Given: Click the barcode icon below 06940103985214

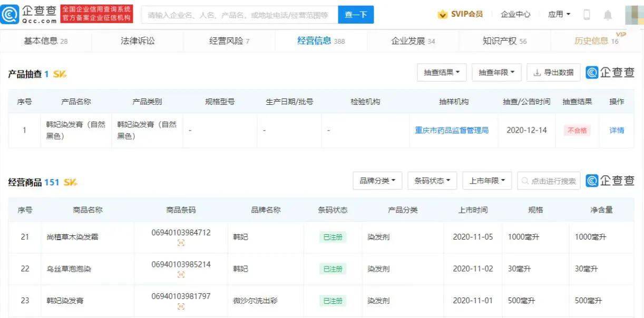Looking at the screenshot, I should 181,274.
